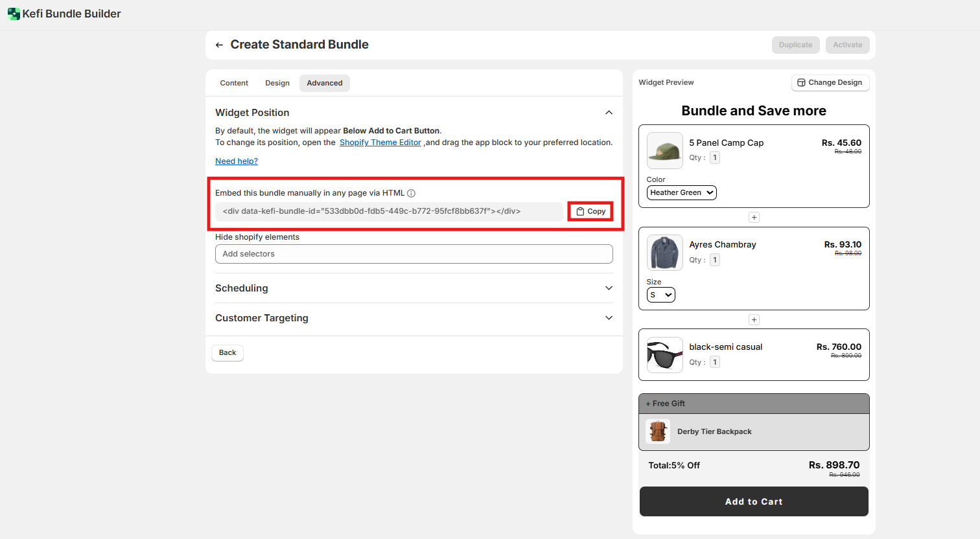Click the plus icon below Ayres Chambray
980x539 pixels.
[x=754, y=320]
